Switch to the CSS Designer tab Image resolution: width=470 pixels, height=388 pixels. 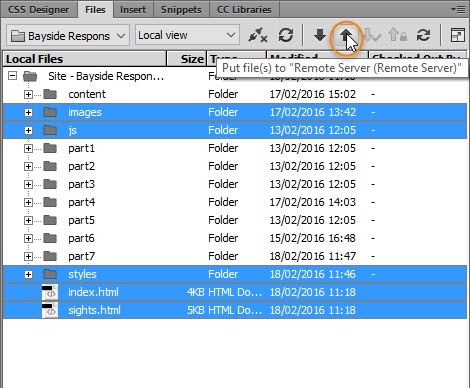tap(39, 9)
